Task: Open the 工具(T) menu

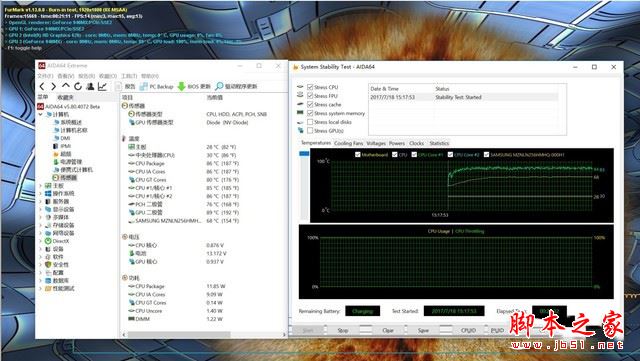Action: click(129, 76)
